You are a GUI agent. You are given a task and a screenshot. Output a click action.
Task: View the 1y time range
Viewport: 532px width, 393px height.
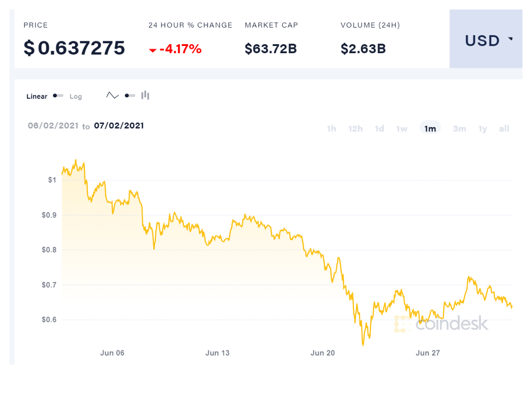[483, 129]
